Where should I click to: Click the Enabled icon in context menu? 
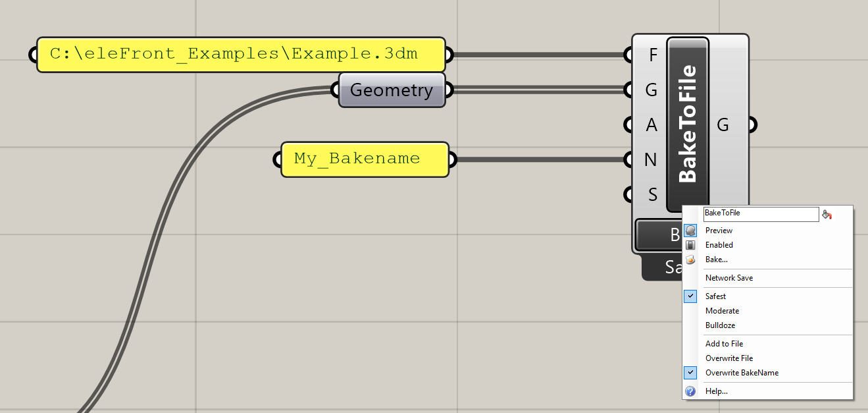click(x=690, y=245)
